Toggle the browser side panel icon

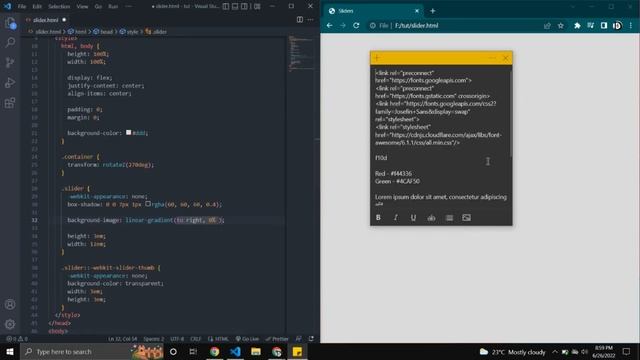click(x=604, y=26)
